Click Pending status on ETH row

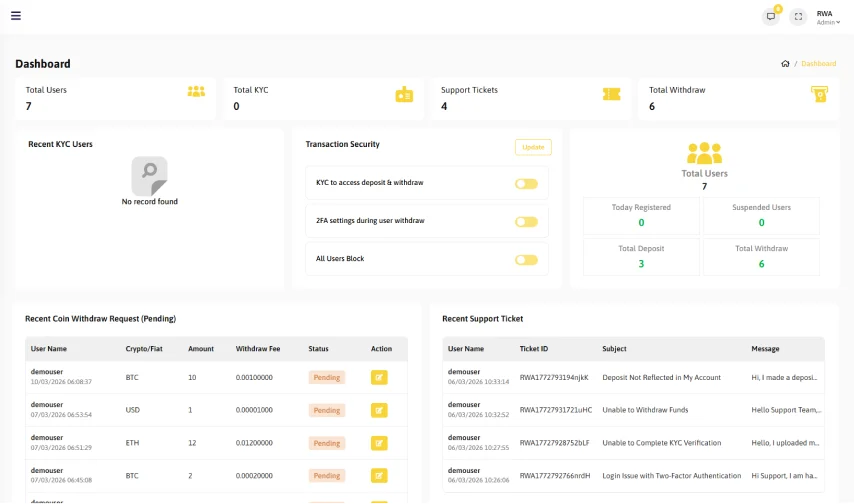pos(327,443)
